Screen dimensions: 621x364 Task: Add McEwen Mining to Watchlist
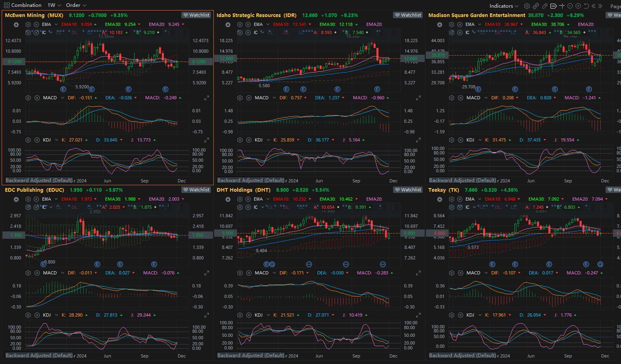196,15
